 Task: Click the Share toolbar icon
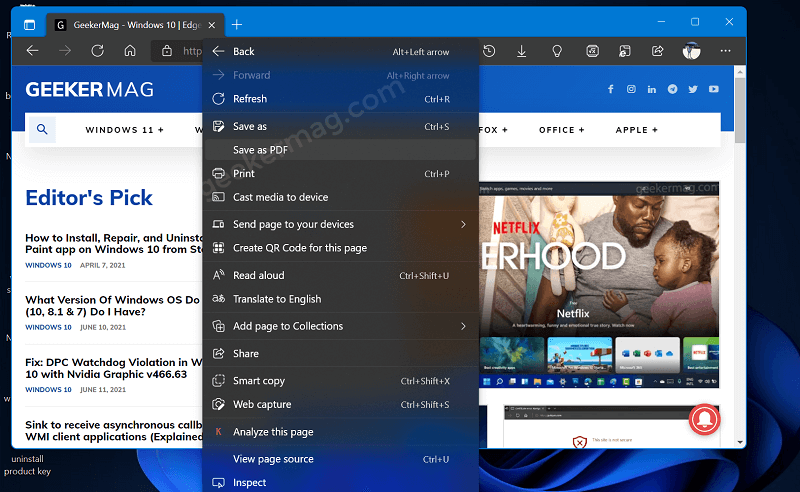tap(658, 51)
